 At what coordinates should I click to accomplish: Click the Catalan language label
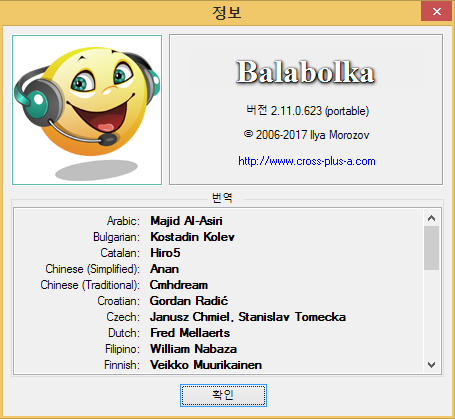pos(120,253)
